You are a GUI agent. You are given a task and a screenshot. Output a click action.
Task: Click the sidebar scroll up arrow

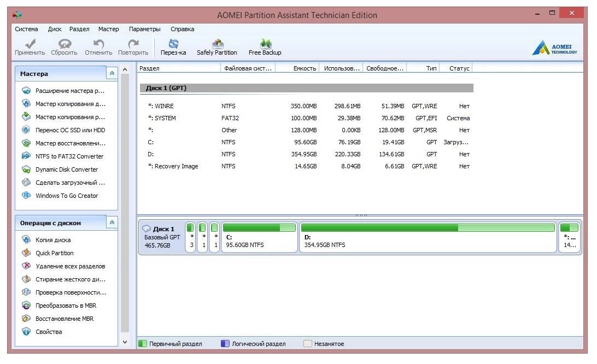pyautogui.click(x=125, y=69)
